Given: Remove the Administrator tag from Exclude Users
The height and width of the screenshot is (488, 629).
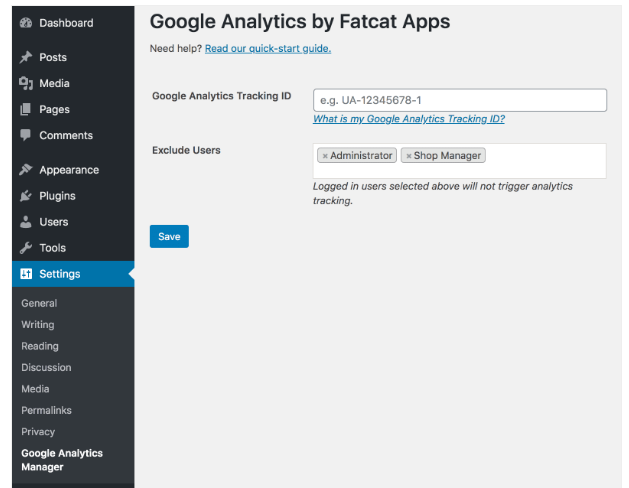Looking at the screenshot, I should point(325,156).
